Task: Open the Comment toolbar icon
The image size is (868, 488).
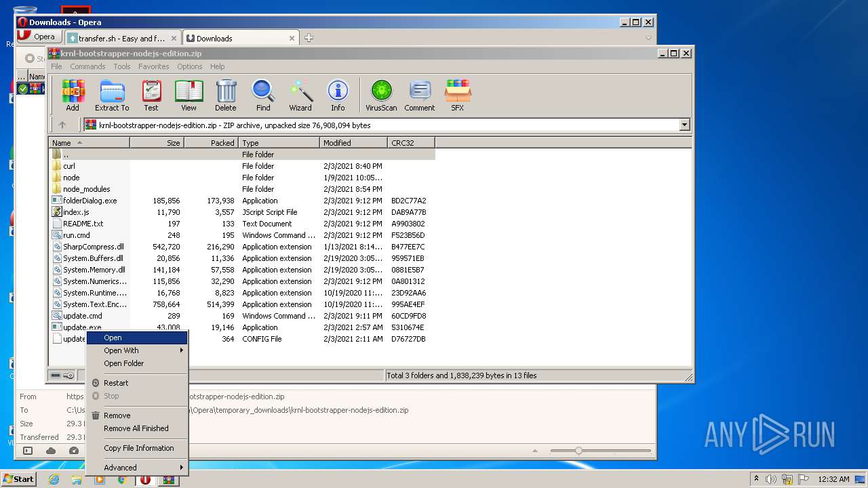Action: pos(420,95)
